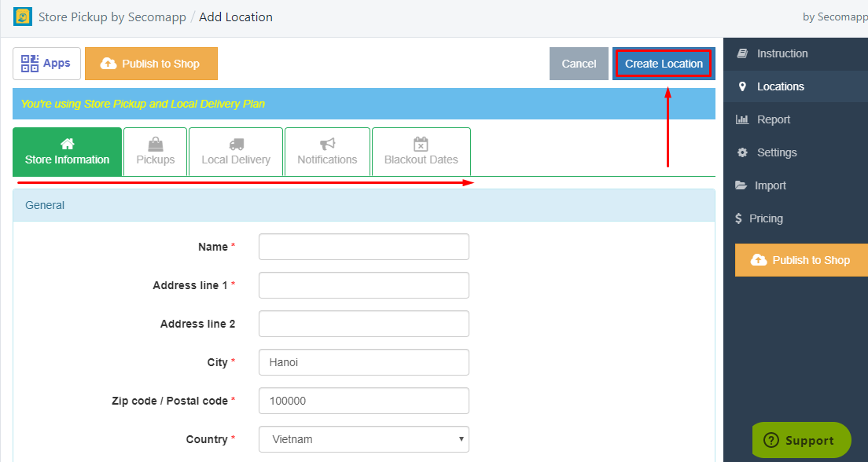The image size is (868, 462).
Task: Click the City field containing Hanoi
Action: (x=364, y=362)
